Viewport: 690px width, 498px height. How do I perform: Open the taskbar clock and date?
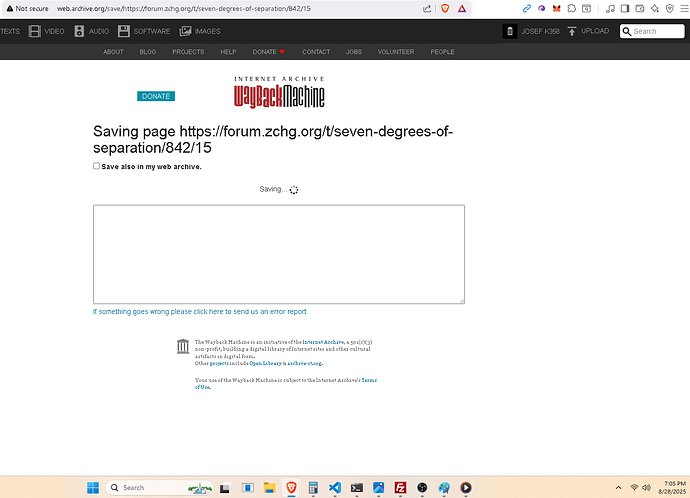(672, 487)
